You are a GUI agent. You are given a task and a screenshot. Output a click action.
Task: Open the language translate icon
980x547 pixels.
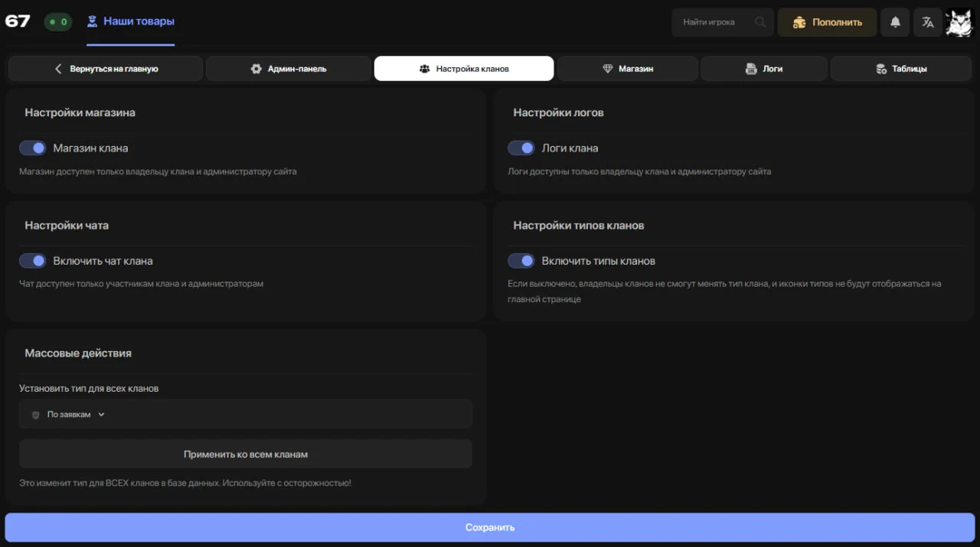coord(928,22)
